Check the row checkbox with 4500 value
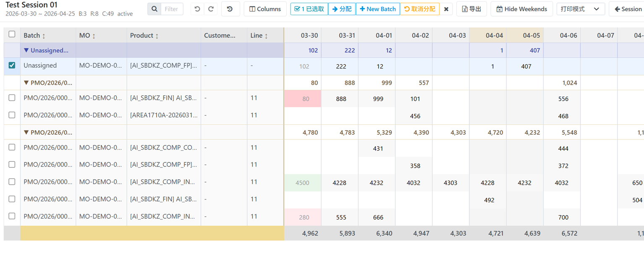 [x=12, y=182]
